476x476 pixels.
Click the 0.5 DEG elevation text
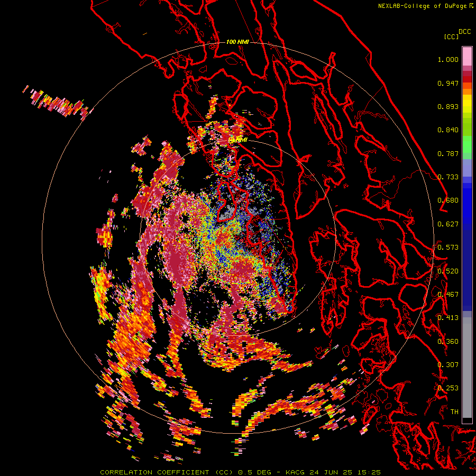(255, 472)
